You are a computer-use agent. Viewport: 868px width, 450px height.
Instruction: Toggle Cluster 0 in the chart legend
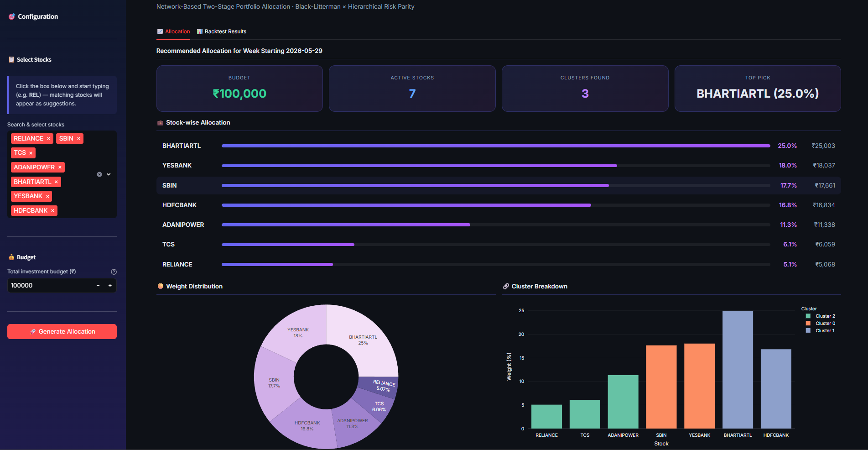click(x=821, y=324)
